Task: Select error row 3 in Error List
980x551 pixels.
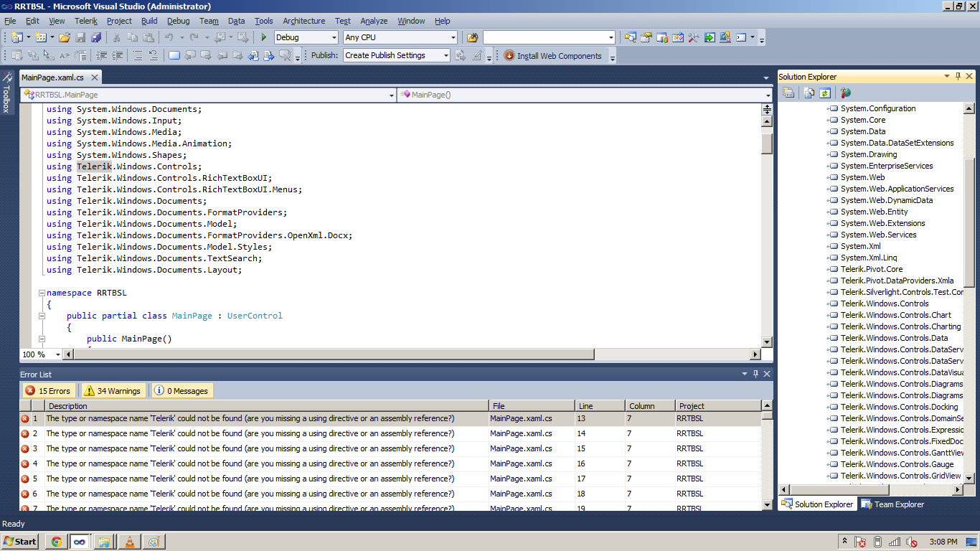Action: point(390,448)
